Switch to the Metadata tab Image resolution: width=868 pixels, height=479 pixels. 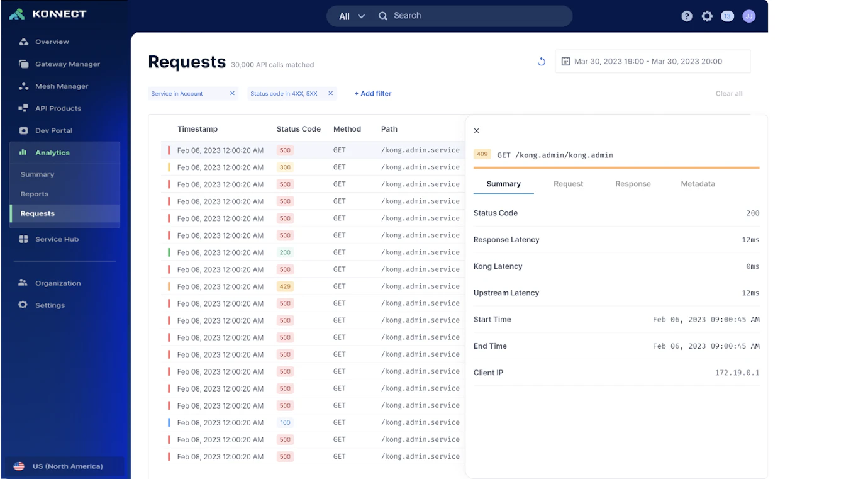pyautogui.click(x=698, y=184)
